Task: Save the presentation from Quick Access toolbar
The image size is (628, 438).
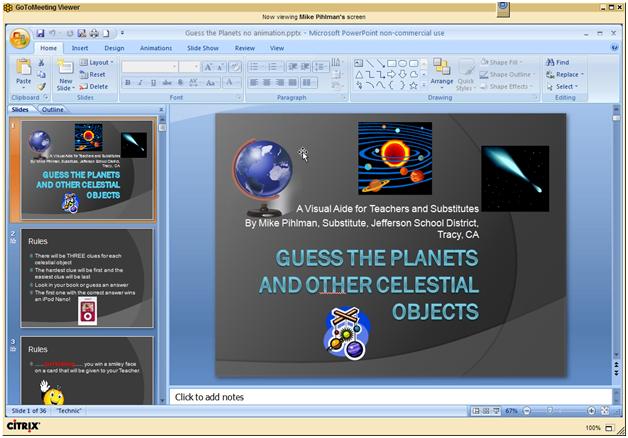Action: (x=41, y=33)
